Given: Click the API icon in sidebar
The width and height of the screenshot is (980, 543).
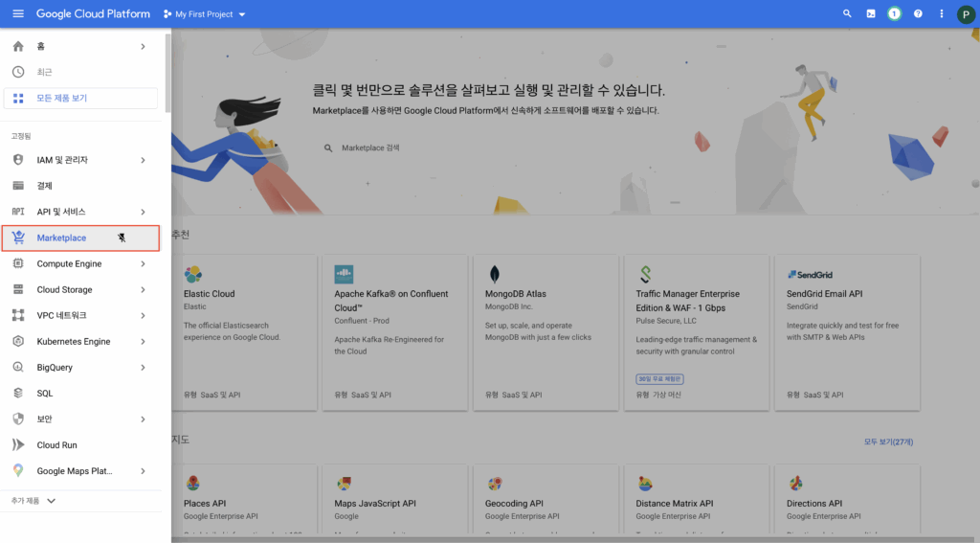Looking at the screenshot, I should (18, 212).
